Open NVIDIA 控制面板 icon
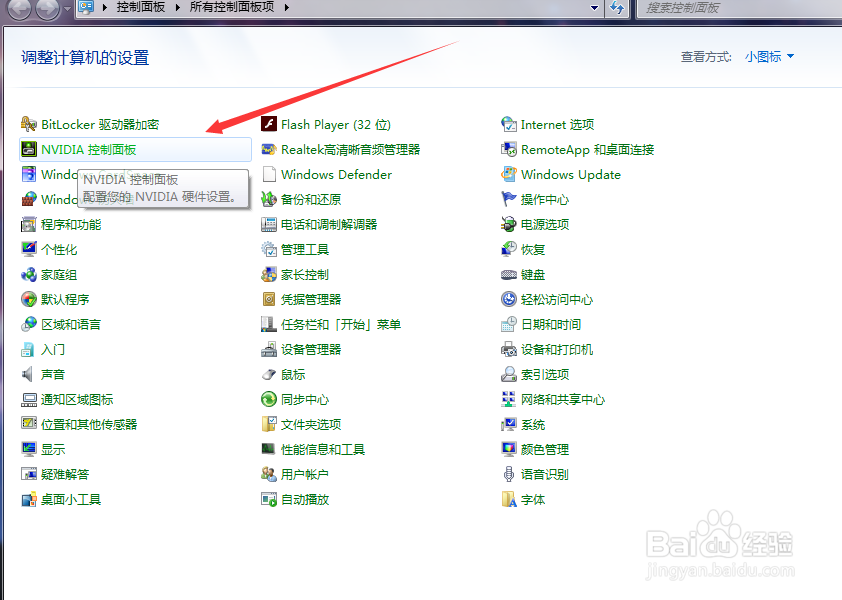 coord(28,149)
